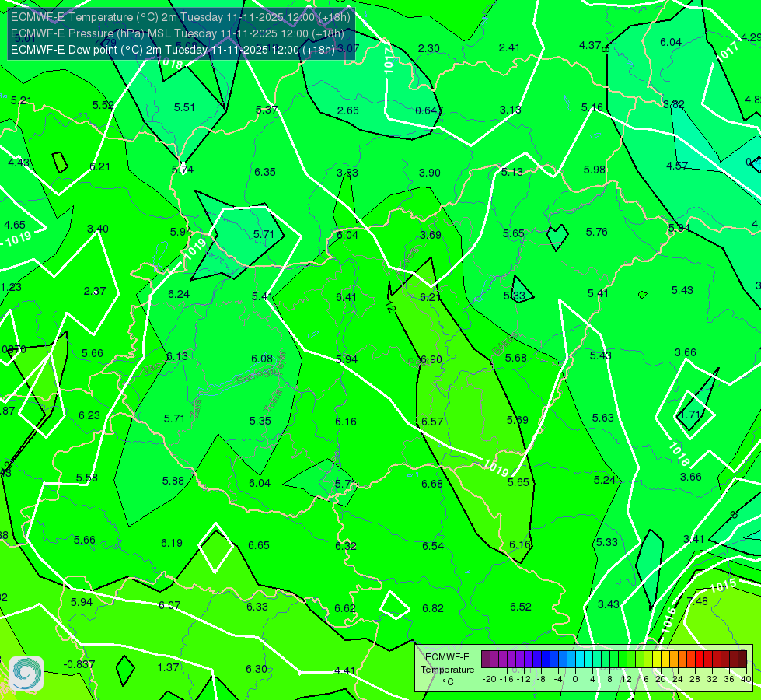Click the ECMWF-E Temperature °C legend label
This screenshot has height=700, width=761.
point(447,670)
